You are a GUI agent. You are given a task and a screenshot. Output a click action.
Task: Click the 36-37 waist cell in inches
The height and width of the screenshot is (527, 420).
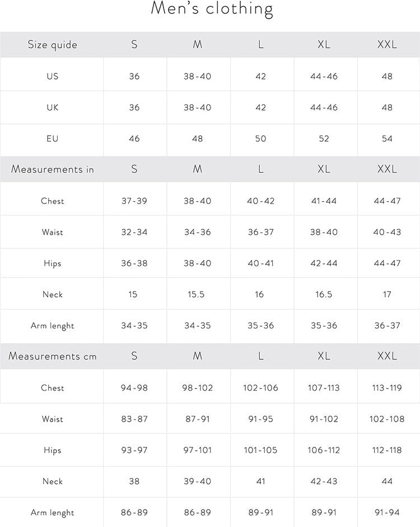click(x=261, y=232)
